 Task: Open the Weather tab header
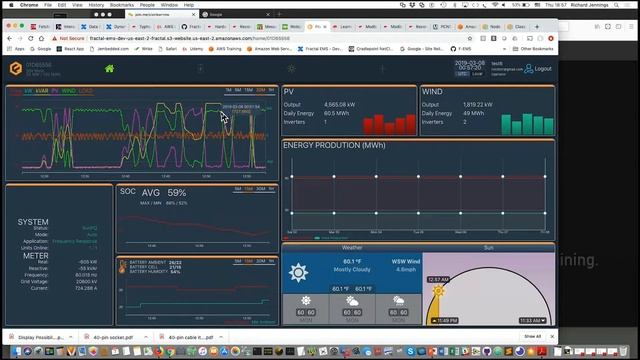tap(352, 248)
